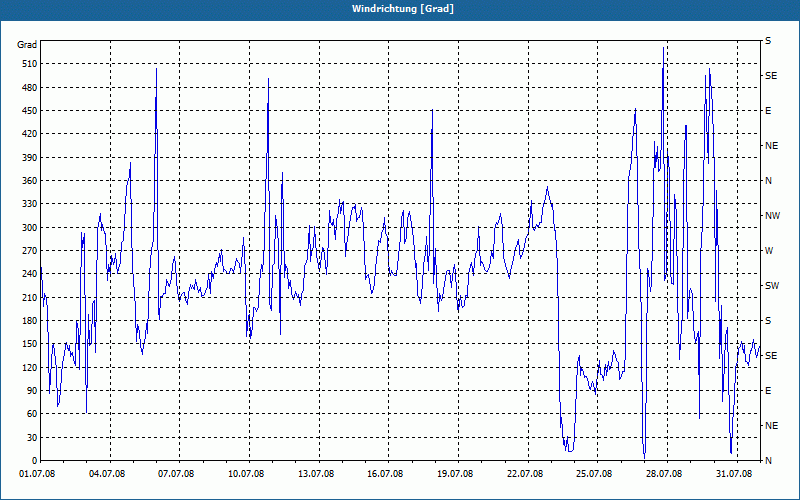Click the NW compass direction label
The width and height of the screenshot is (800, 500).
pos(772,216)
